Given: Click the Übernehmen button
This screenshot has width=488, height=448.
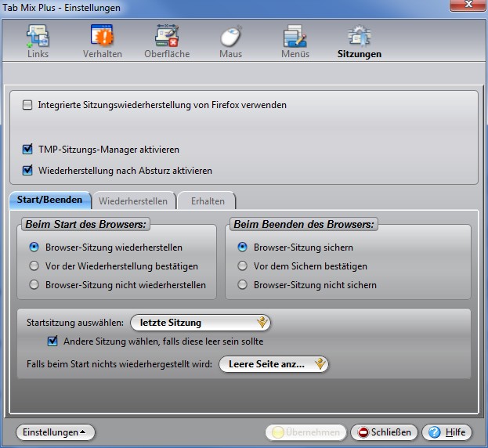Looking at the screenshot, I should point(306,432).
